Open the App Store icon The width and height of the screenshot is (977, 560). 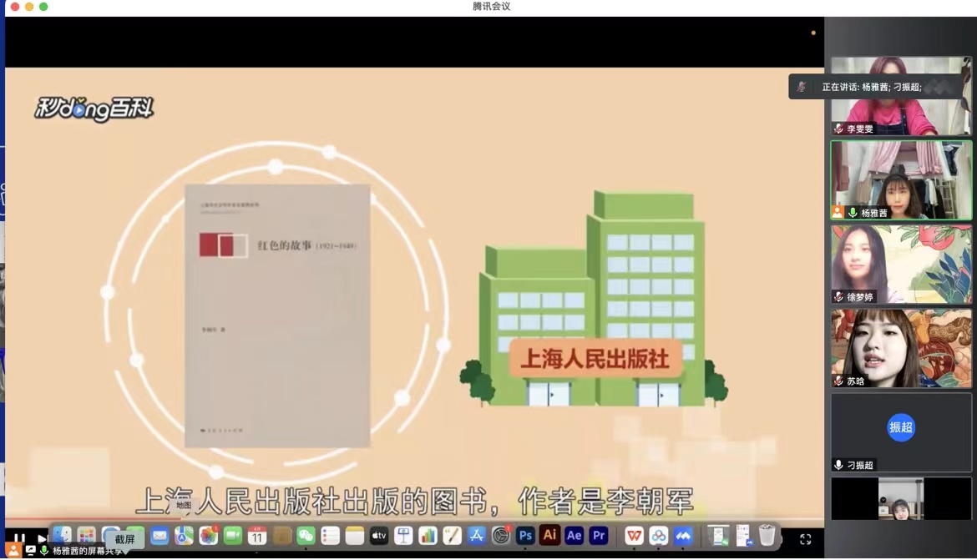[476, 535]
